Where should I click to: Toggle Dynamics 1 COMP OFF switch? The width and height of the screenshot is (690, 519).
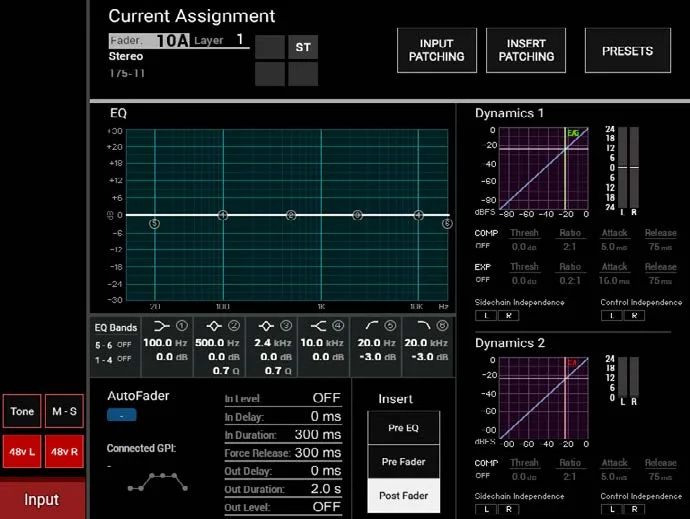(x=483, y=246)
